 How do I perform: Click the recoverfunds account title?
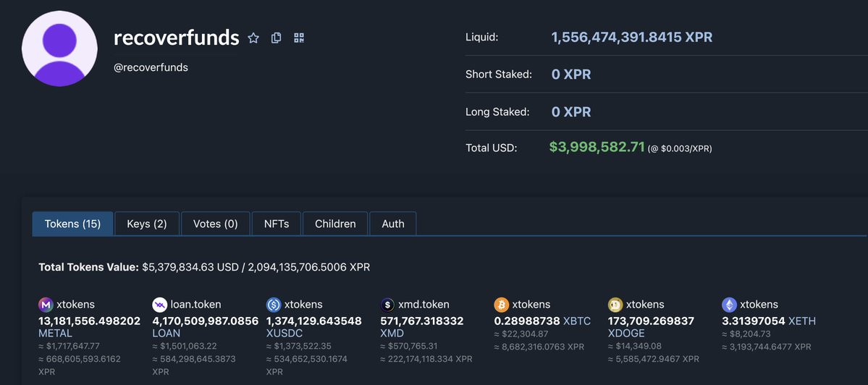(x=176, y=38)
